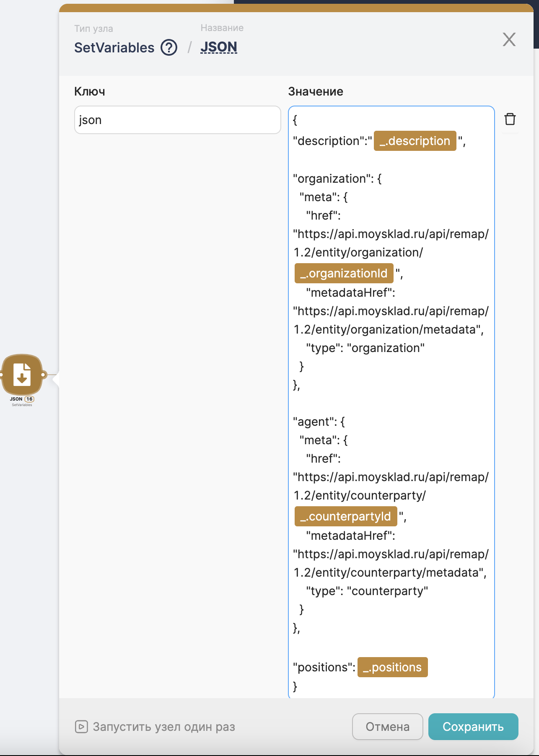Delete the json variable with the trash icon

pos(510,119)
